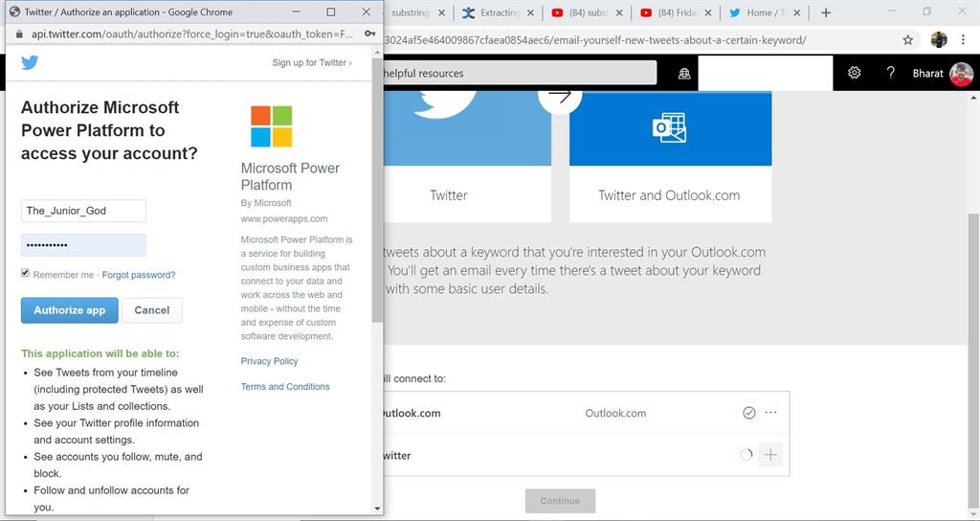This screenshot has width=980, height=521.
Task: Click the Outlook.com connection account text
Action: (615, 413)
